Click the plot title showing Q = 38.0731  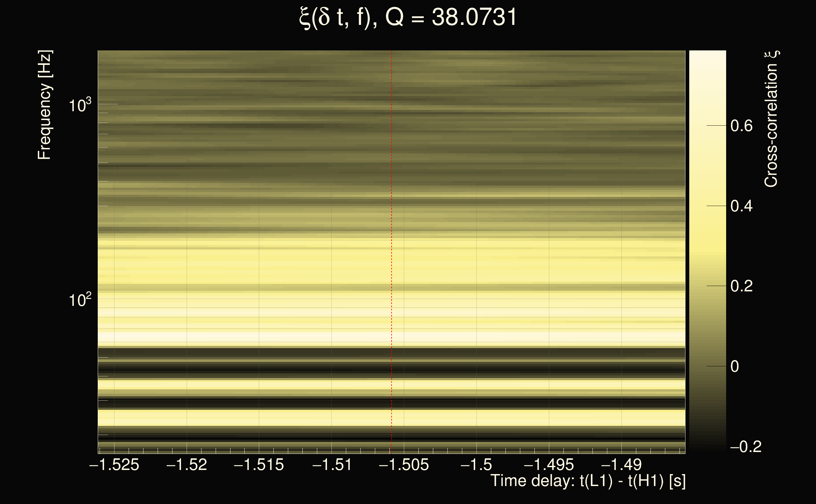tap(408, 17)
